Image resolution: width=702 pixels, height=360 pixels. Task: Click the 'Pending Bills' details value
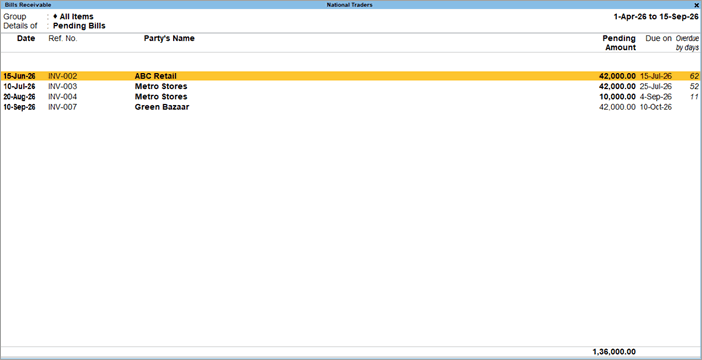click(x=79, y=26)
